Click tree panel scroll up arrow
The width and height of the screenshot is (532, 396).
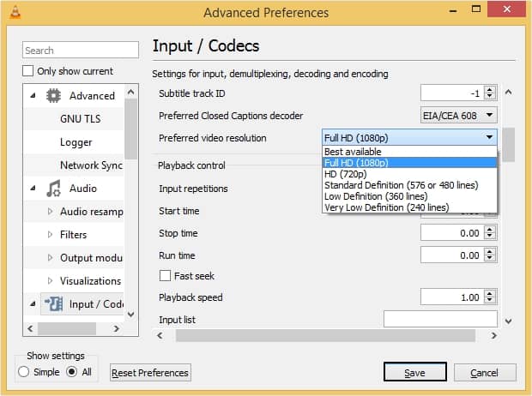tap(130, 93)
